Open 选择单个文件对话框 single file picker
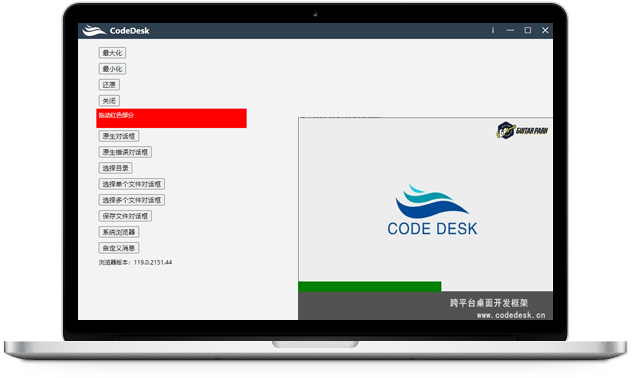 click(x=132, y=184)
